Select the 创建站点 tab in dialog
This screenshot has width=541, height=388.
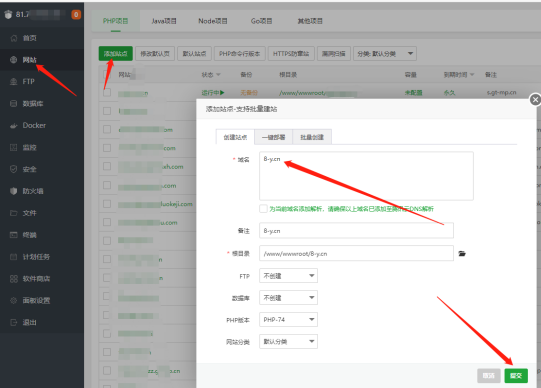(235, 137)
